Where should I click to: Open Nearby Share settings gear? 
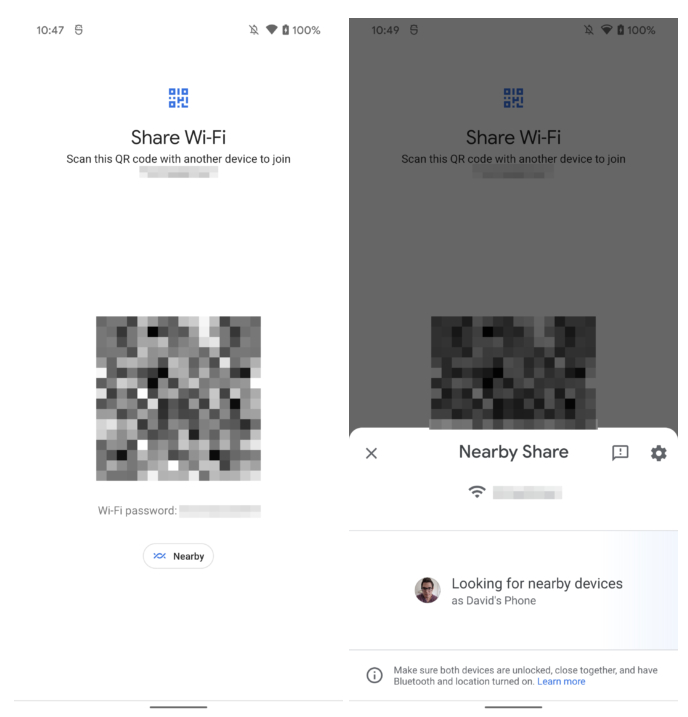658,453
